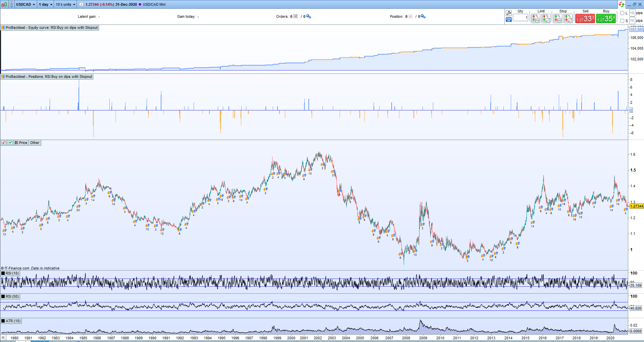Click the first Limit order icon
Screen dimensions: 644x342
536,18
